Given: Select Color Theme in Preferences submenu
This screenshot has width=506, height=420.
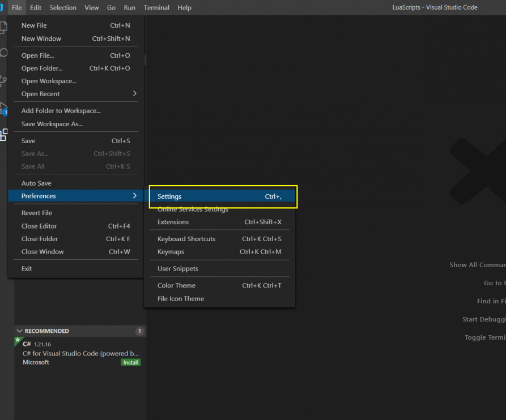Looking at the screenshot, I should pos(176,285).
